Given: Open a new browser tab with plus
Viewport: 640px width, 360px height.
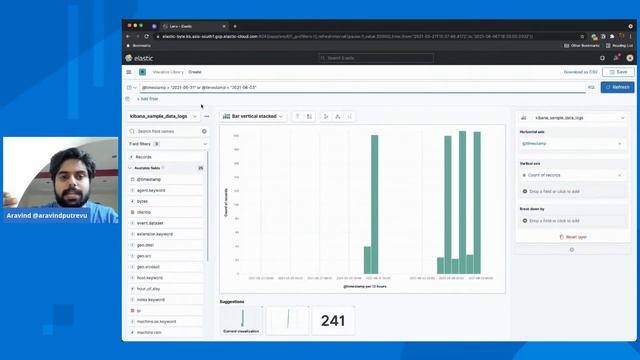Looking at the screenshot, I should [x=235, y=26].
